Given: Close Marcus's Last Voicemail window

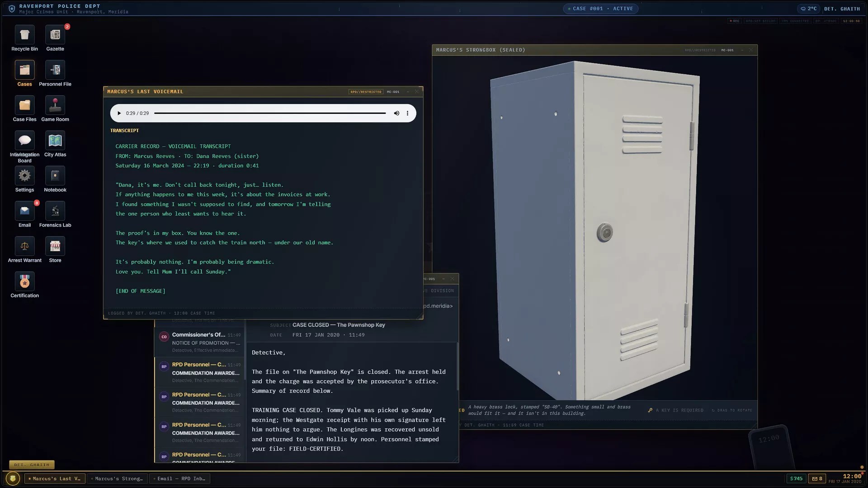Looking at the screenshot, I should [x=417, y=92].
